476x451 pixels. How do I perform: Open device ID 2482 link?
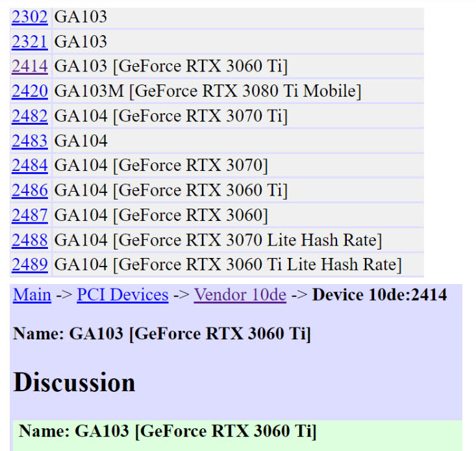(x=30, y=116)
